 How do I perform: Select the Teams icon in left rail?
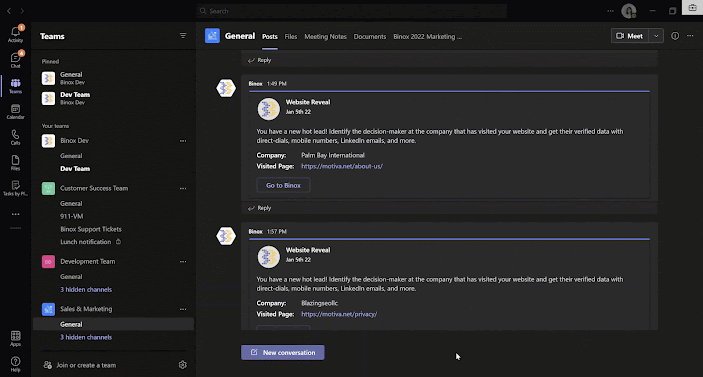[15, 86]
